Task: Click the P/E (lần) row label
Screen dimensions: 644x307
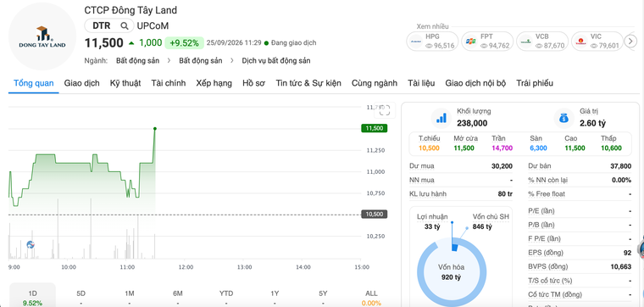Action: click(x=541, y=211)
